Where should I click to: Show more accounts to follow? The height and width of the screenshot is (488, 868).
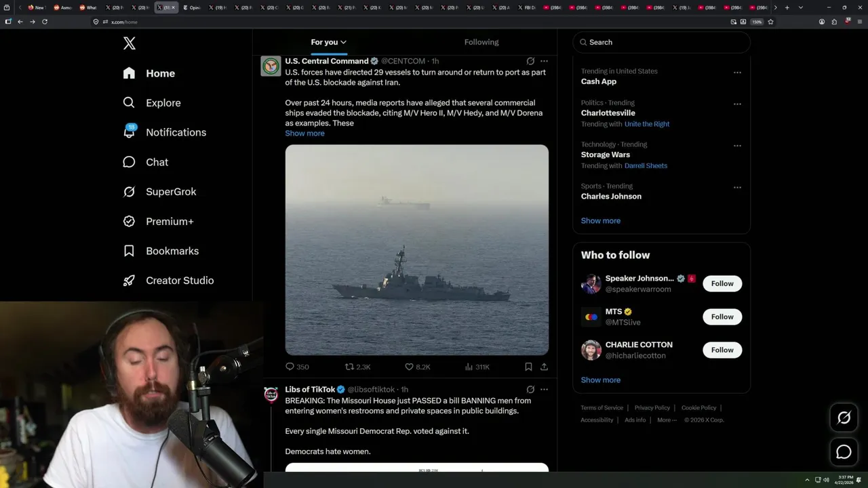(600, 380)
